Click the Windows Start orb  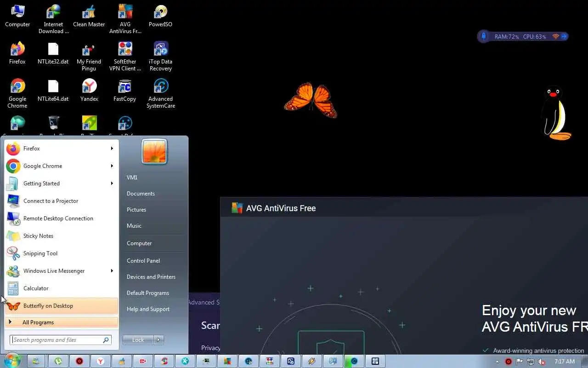pyautogui.click(x=12, y=361)
